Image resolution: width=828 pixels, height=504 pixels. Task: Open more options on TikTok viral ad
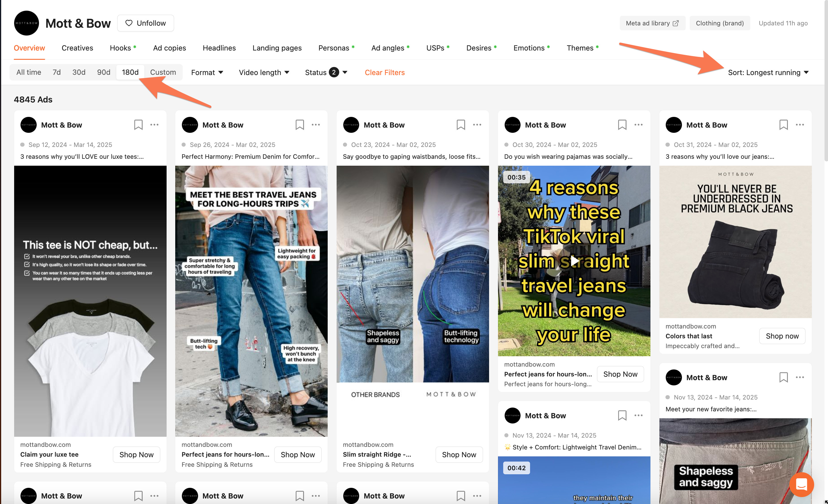point(638,125)
